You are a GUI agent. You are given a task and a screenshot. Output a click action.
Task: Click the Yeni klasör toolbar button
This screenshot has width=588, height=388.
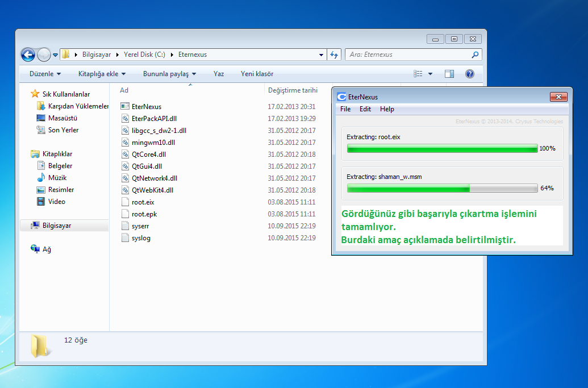[257, 74]
